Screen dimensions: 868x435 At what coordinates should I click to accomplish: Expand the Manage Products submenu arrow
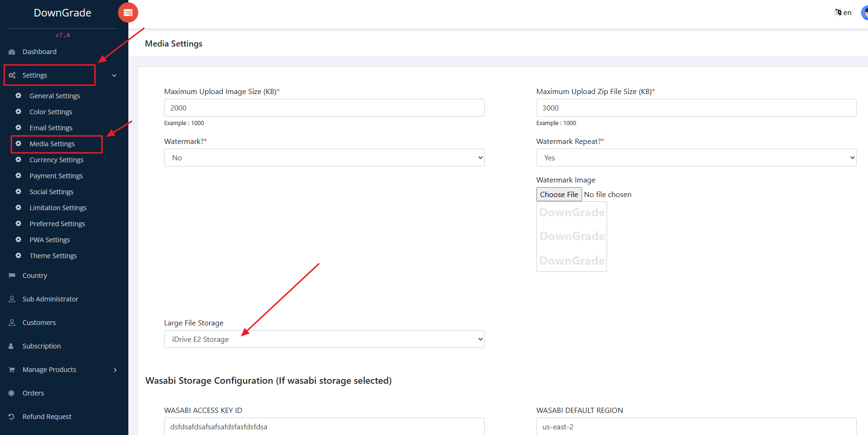point(115,370)
